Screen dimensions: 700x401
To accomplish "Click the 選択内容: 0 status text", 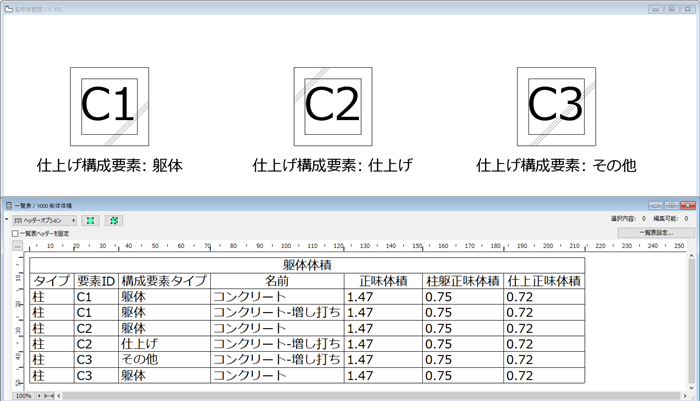I will 628,219.
